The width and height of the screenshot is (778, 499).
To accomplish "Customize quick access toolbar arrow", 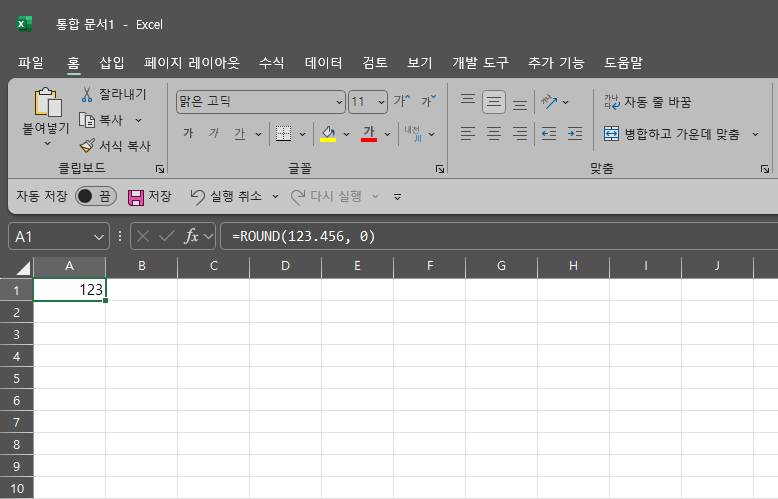I will pyautogui.click(x=397, y=197).
